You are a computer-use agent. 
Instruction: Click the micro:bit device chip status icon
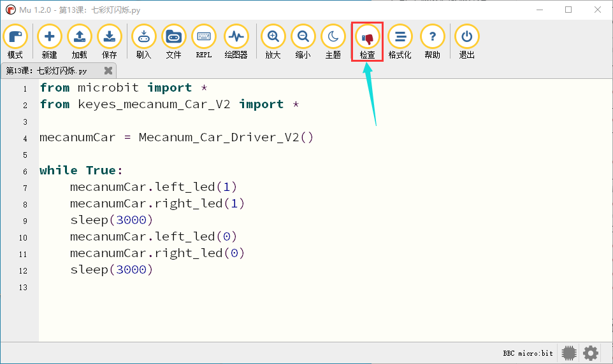(x=569, y=353)
